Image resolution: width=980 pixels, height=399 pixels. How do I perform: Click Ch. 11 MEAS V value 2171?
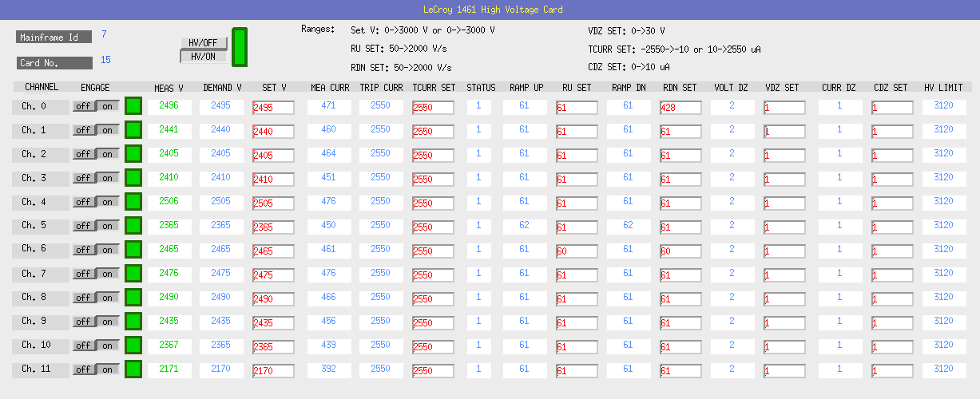pos(169,369)
